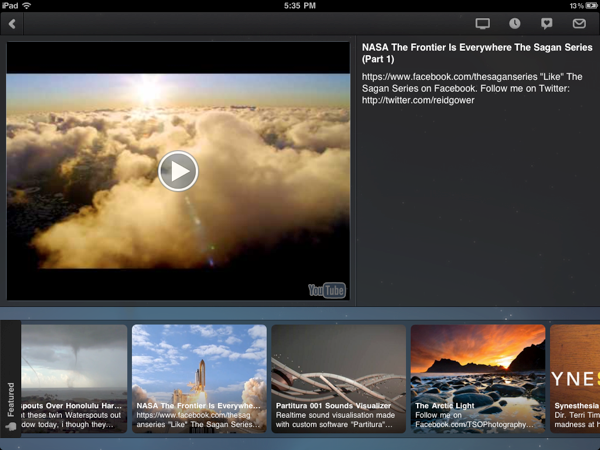Tap the thumbs-up icon below Featured

click(x=11, y=426)
